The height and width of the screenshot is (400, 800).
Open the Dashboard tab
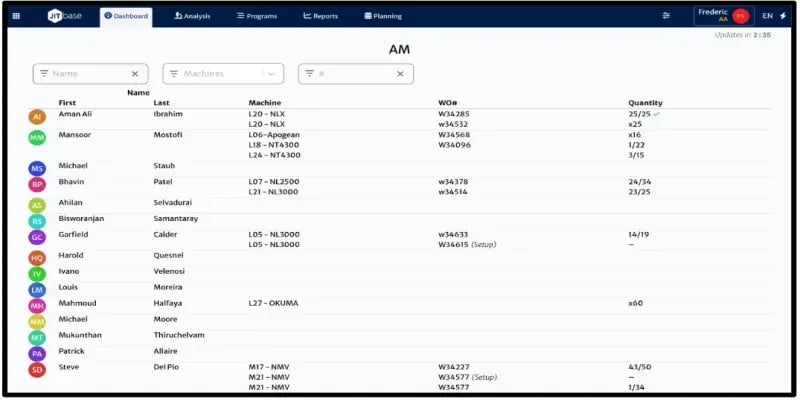pos(126,16)
